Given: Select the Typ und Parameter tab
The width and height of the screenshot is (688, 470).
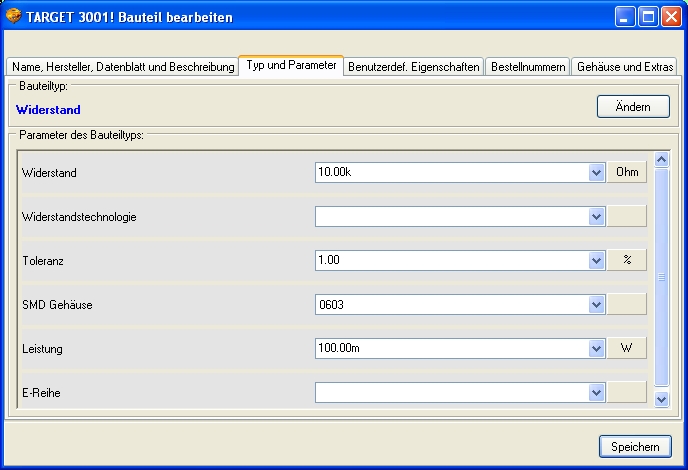Looking at the screenshot, I should (291, 65).
